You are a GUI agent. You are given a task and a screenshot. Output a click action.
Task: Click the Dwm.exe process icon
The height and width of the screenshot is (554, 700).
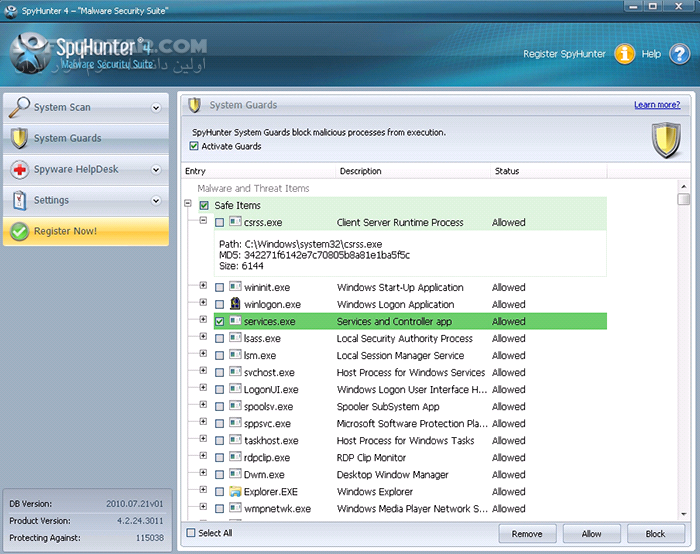(x=235, y=474)
